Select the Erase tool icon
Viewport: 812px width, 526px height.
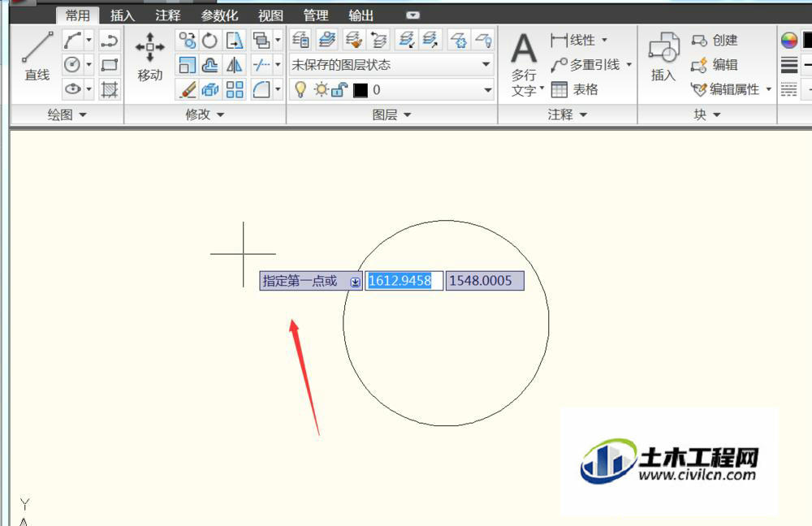(x=187, y=89)
